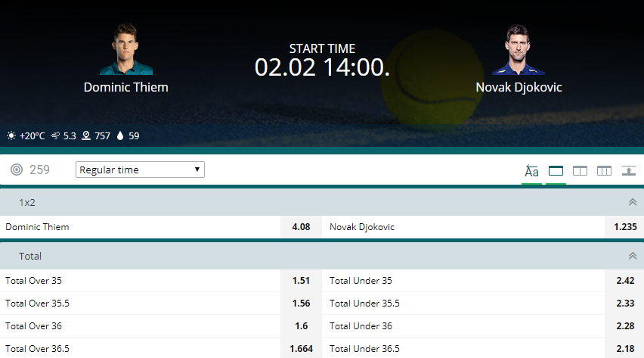Click the Dominic Thiem header name
Viewport: 644px width, 358px height.
[x=126, y=87]
